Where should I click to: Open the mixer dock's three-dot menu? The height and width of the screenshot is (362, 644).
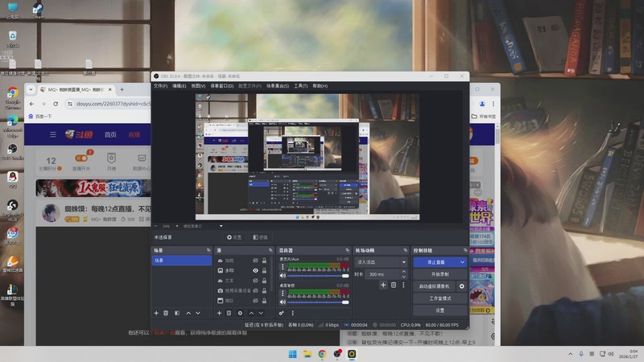[293, 313]
